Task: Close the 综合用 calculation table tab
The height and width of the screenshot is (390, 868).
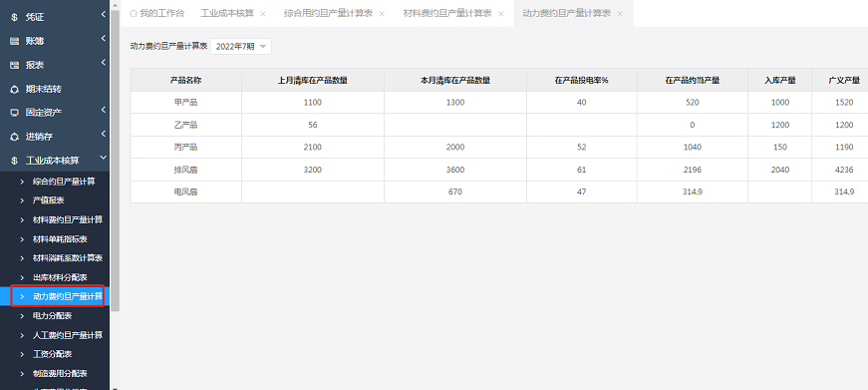Action: 382,14
